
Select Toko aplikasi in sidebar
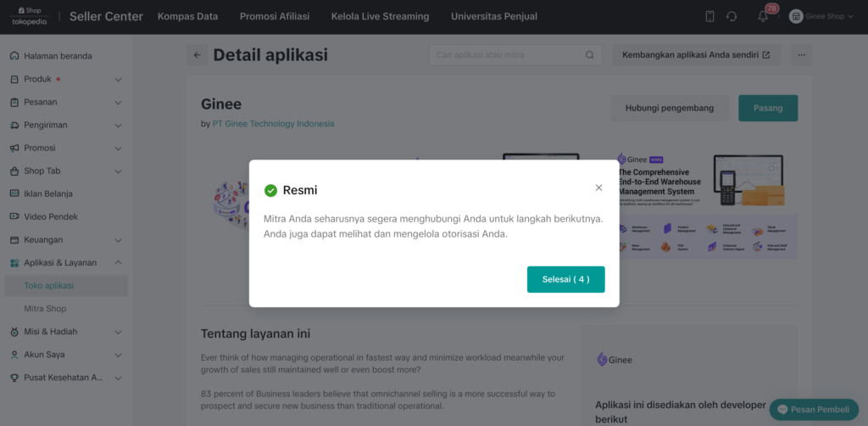[66, 286]
